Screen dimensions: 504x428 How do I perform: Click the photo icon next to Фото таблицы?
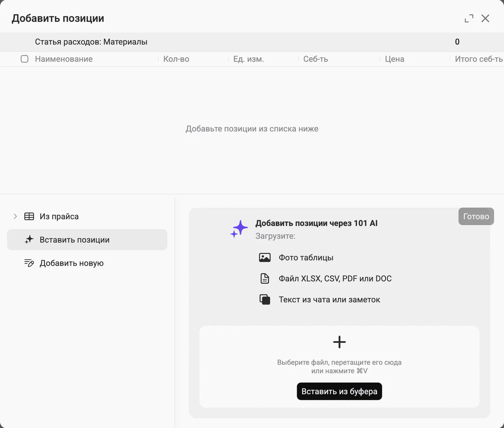click(265, 258)
